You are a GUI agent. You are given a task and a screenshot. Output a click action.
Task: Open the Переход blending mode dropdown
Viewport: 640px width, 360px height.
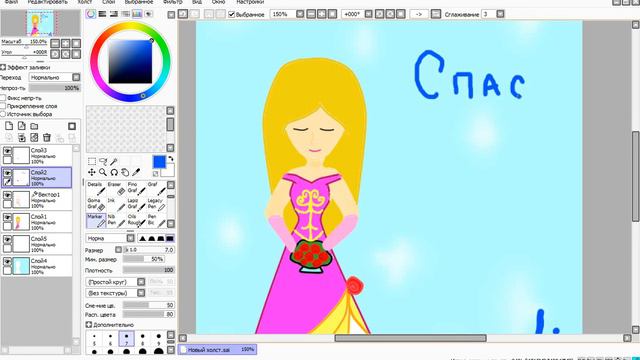pos(76,77)
